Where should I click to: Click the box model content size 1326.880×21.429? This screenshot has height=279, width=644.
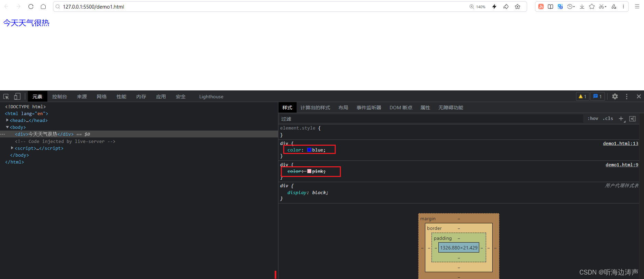coord(459,247)
